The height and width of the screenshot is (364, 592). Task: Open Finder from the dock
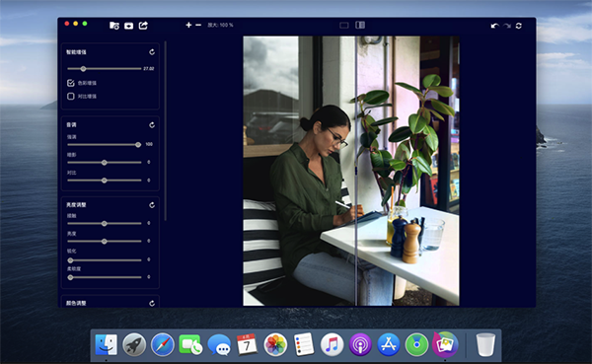point(107,344)
